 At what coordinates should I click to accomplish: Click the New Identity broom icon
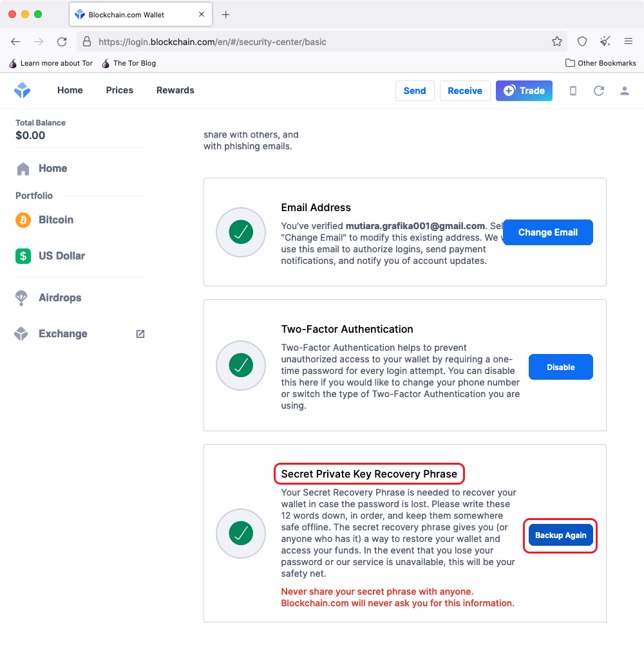pos(605,41)
